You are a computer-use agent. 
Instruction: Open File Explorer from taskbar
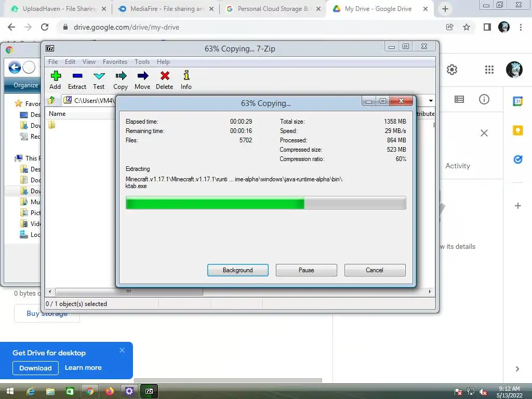pos(50,391)
